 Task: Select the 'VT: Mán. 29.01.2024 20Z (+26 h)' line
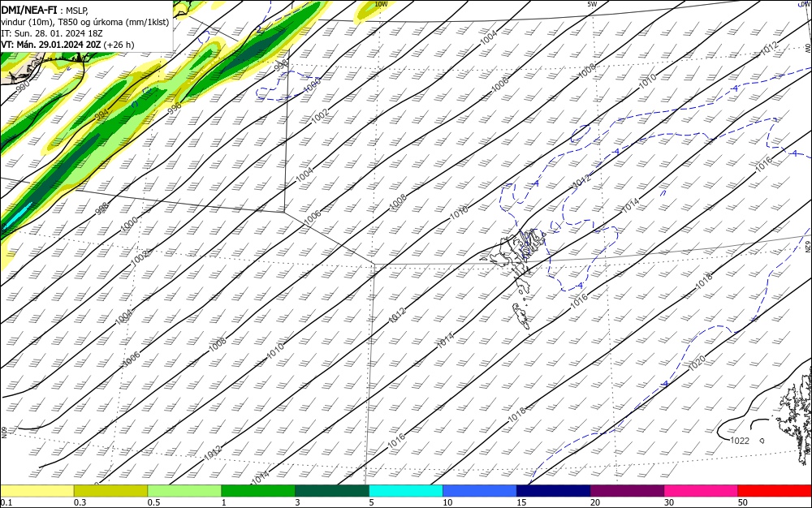click(67, 45)
